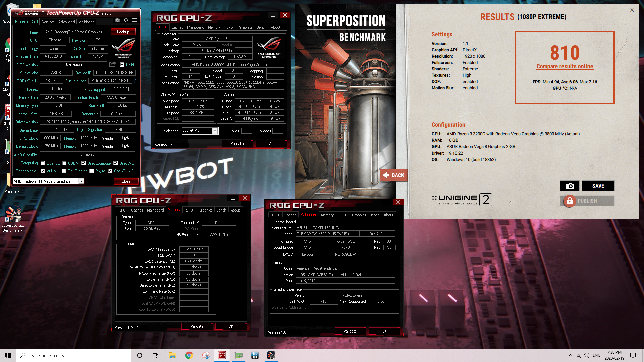
Task: Click the ENG language indicator
Action: tap(596, 355)
